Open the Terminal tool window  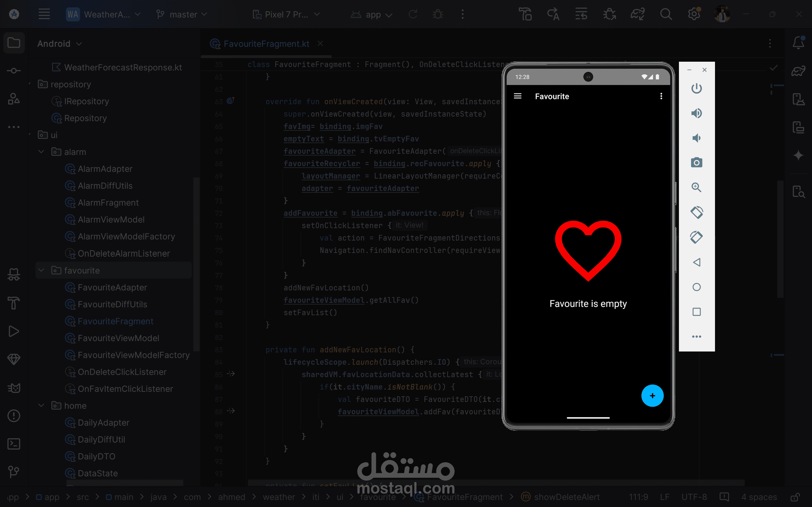pyautogui.click(x=14, y=444)
